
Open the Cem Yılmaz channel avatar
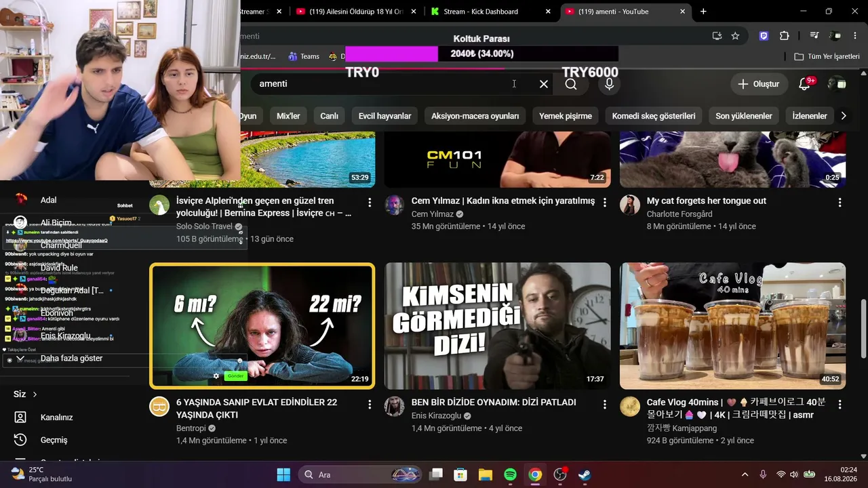point(395,205)
